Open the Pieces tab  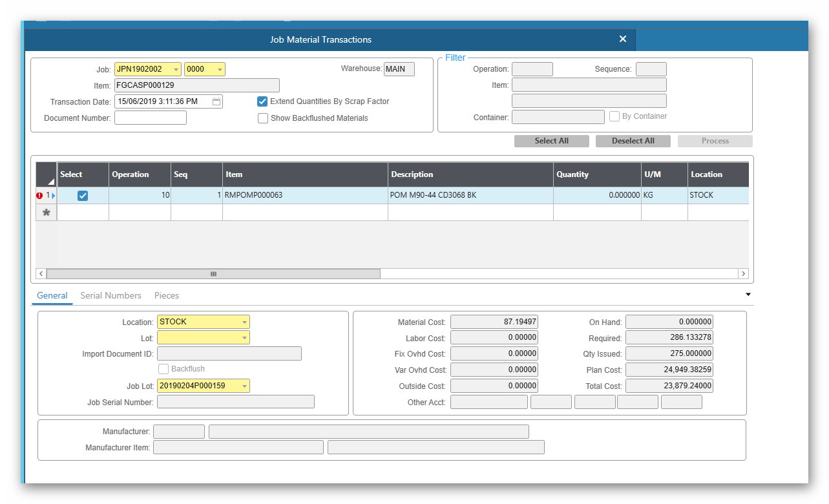[x=166, y=295]
